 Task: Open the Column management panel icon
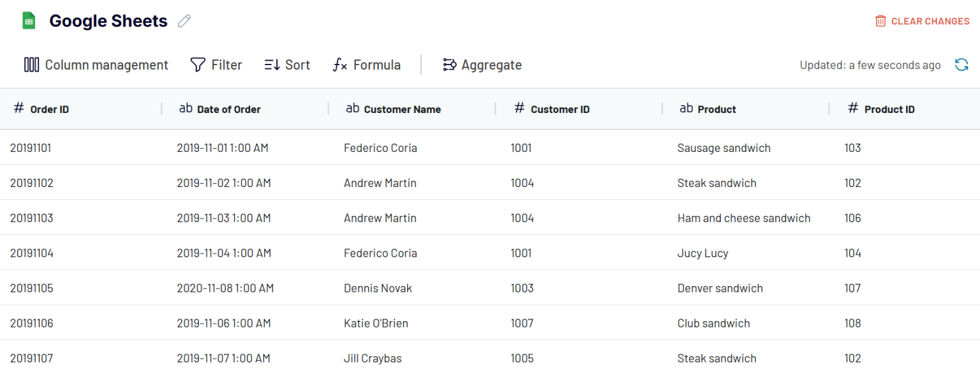tap(31, 64)
